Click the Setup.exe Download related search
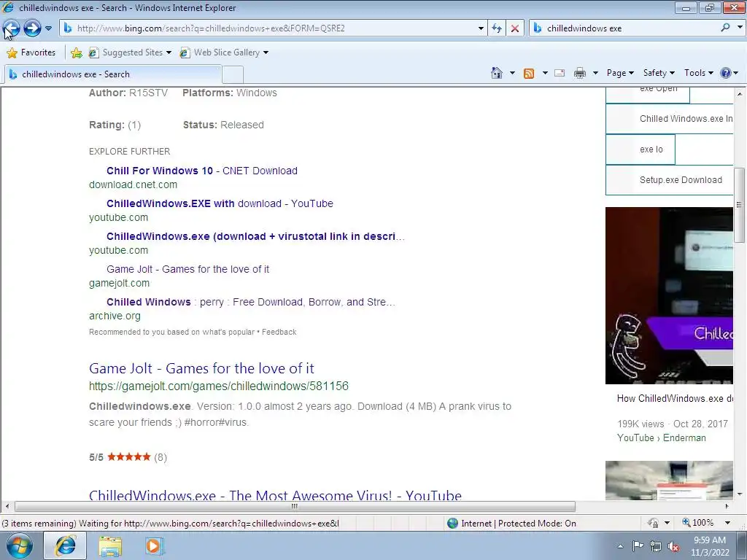Viewport: 747px width, 560px height. [670, 180]
